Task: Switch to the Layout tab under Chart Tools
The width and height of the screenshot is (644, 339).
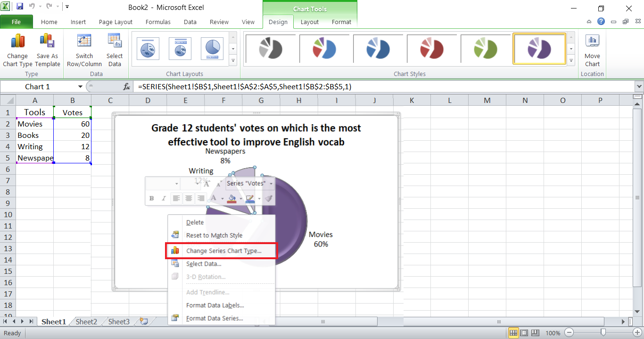Action: click(310, 22)
